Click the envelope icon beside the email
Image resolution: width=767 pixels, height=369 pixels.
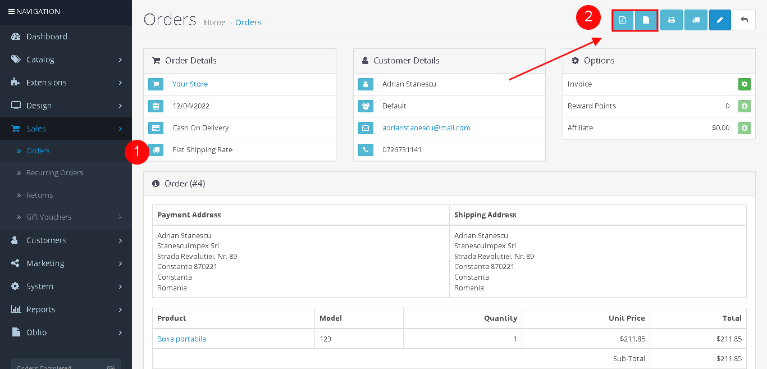click(366, 128)
